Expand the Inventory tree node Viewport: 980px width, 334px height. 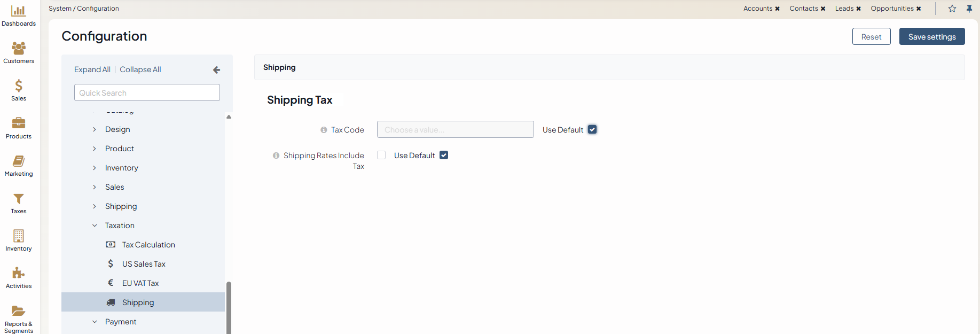tap(95, 168)
